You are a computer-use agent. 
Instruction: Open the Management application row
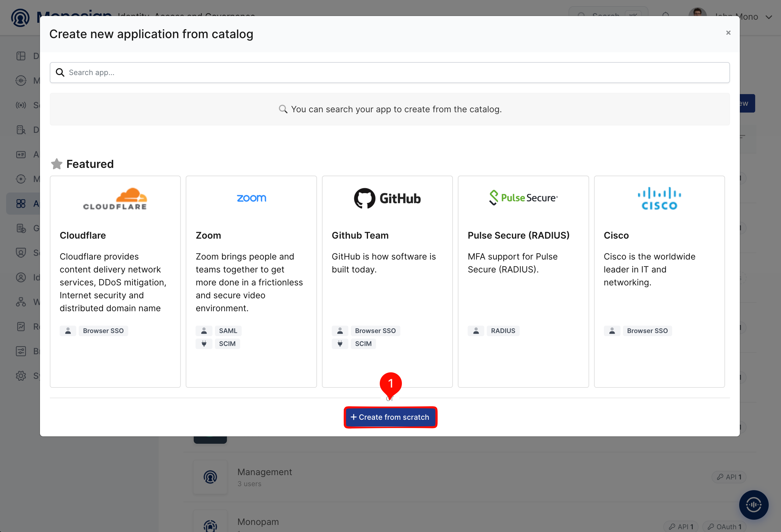point(470,477)
